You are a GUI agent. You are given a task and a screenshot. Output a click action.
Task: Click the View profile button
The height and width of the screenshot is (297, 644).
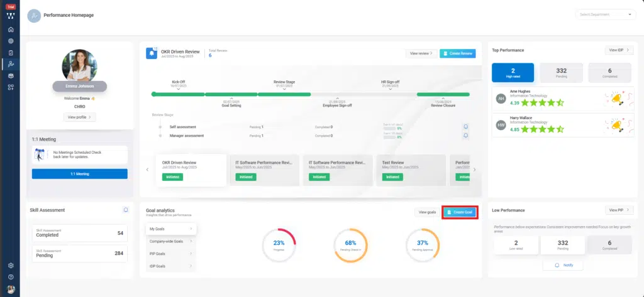pos(80,117)
